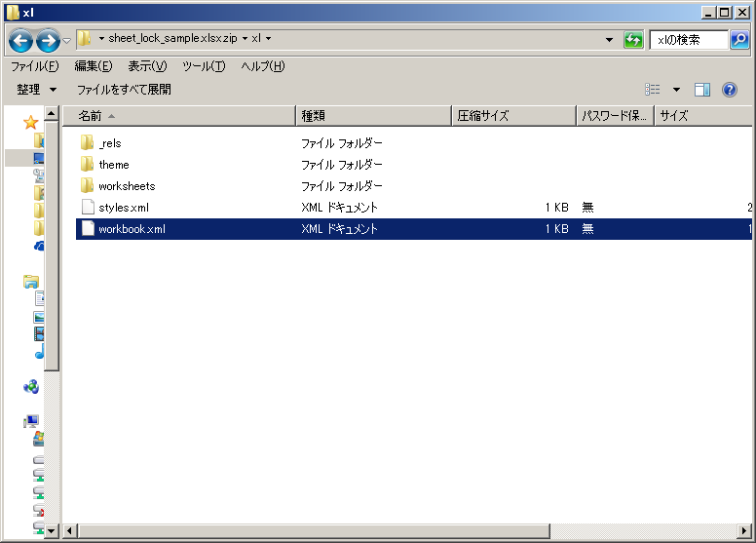Click the theme folder icon
The image size is (756, 543).
click(x=88, y=164)
